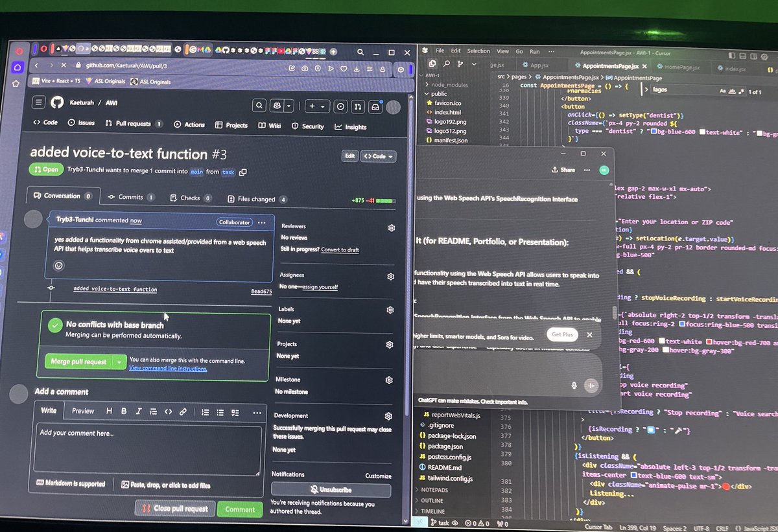Expand replace toggle in Cursor find widget
The image size is (778, 532).
(x=645, y=90)
